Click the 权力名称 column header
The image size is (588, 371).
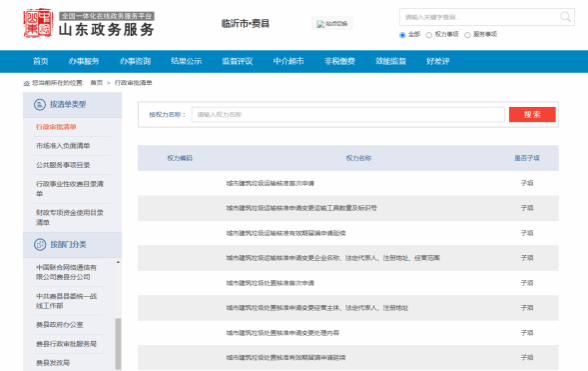[358, 158]
